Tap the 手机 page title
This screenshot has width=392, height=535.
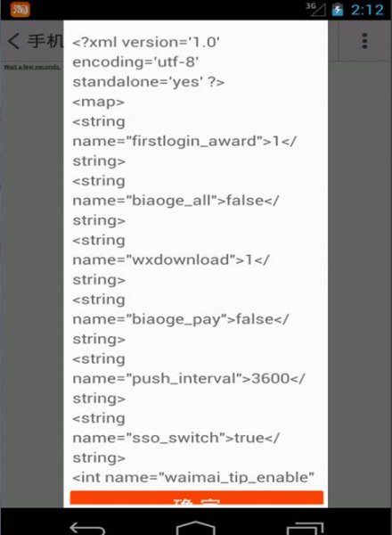click(45, 41)
